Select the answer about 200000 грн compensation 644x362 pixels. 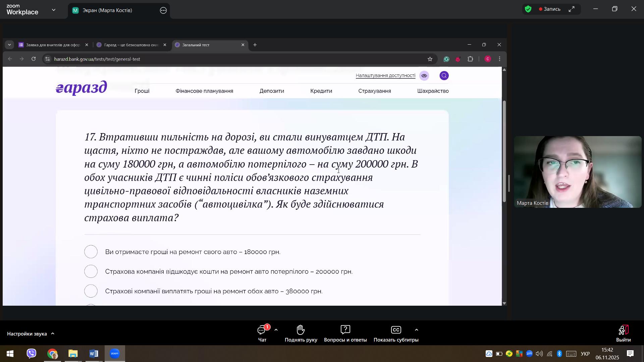click(91, 271)
